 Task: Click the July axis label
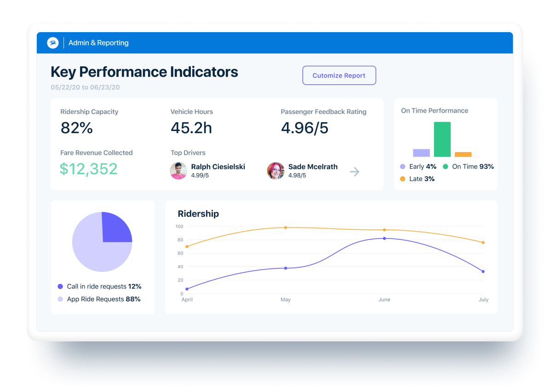483,300
